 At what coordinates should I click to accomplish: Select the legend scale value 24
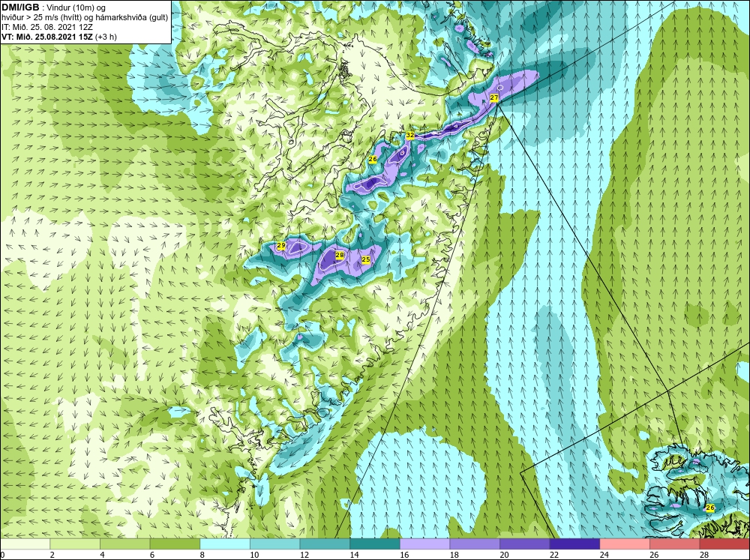[x=604, y=555]
